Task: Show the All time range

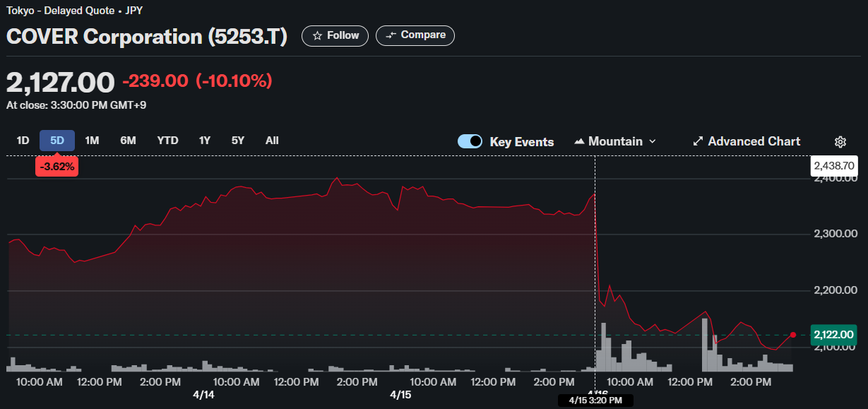Action: tap(272, 141)
